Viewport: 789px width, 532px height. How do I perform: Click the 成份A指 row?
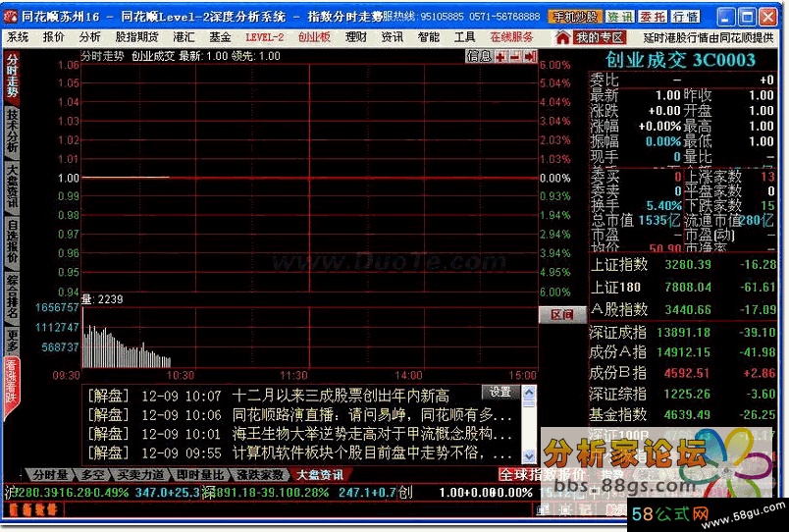tap(683, 352)
